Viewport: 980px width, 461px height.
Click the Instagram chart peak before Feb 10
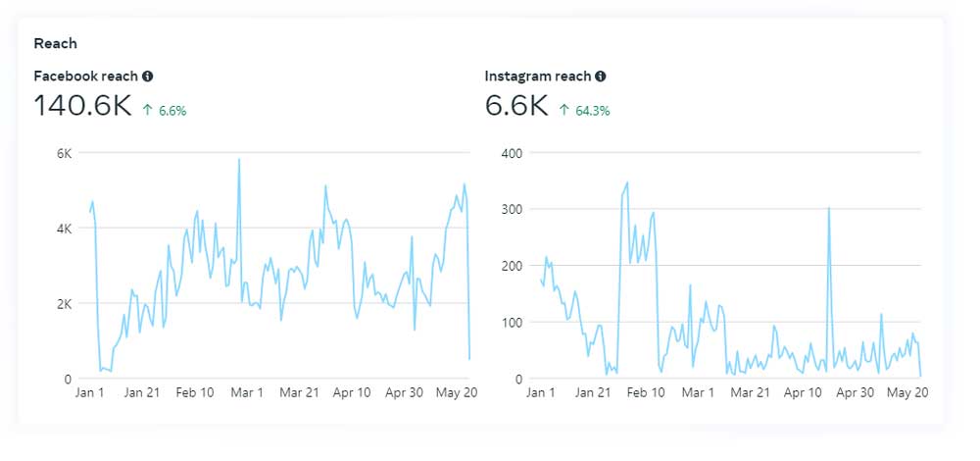point(627,182)
